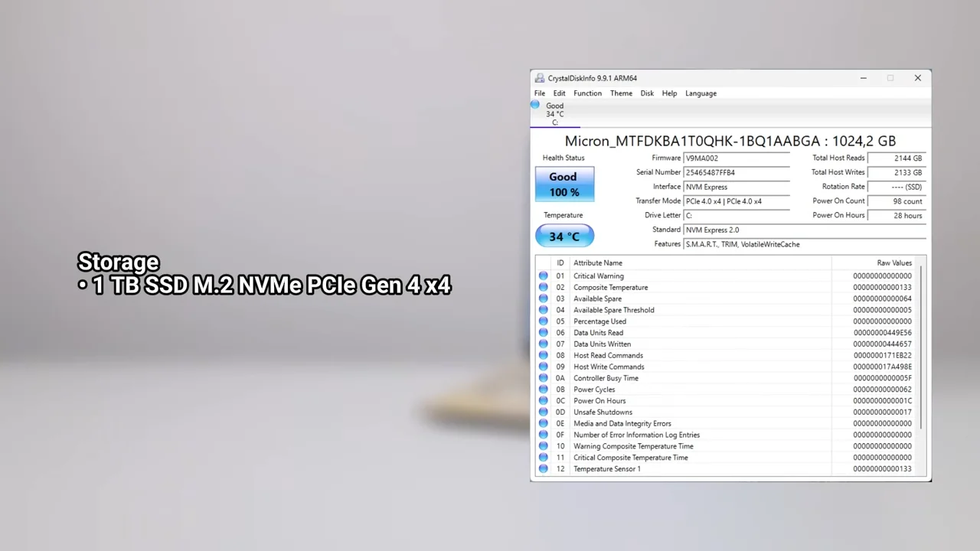Screen dimensions: 980x551
Task: Click the Attribute Name column header
Action: tap(701, 263)
